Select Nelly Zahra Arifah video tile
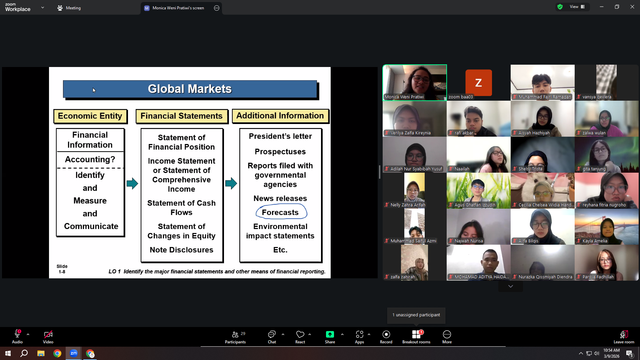Screen dimensions: 640x360 click(414, 191)
